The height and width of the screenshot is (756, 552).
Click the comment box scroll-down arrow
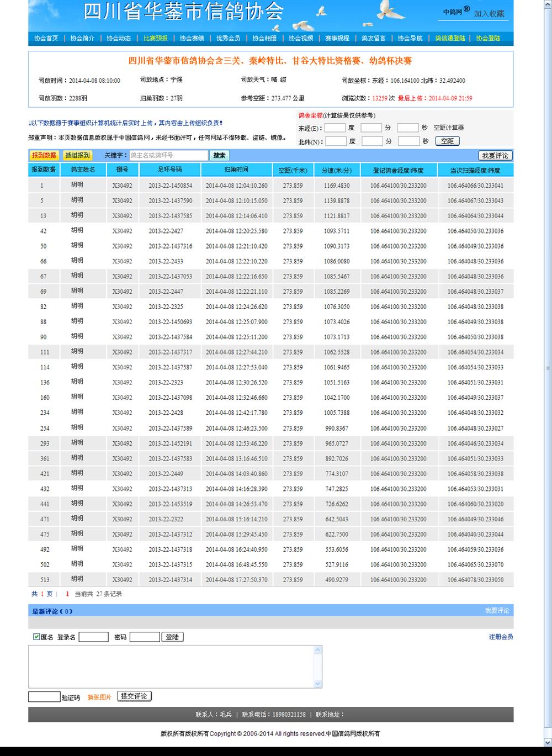pyautogui.click(x=317, y=683)
